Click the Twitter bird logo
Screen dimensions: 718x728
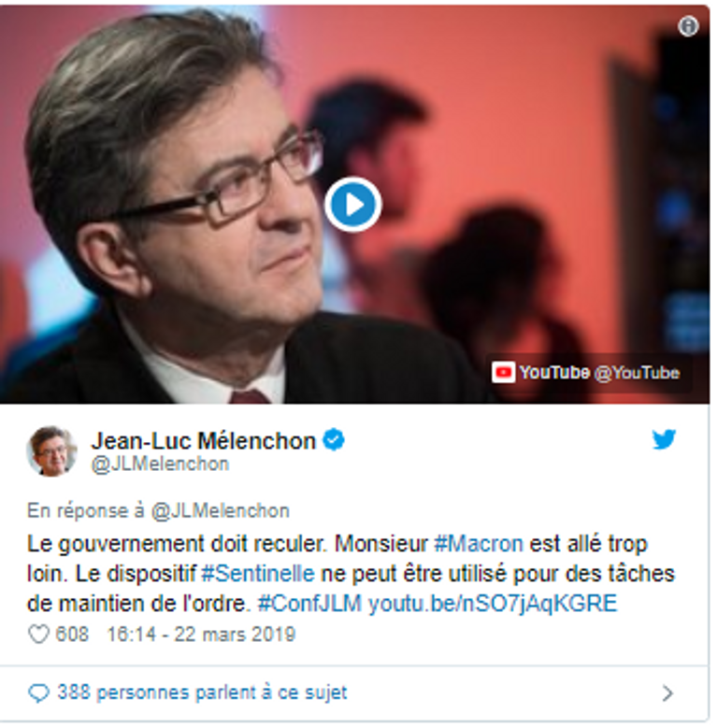(664, 439)
